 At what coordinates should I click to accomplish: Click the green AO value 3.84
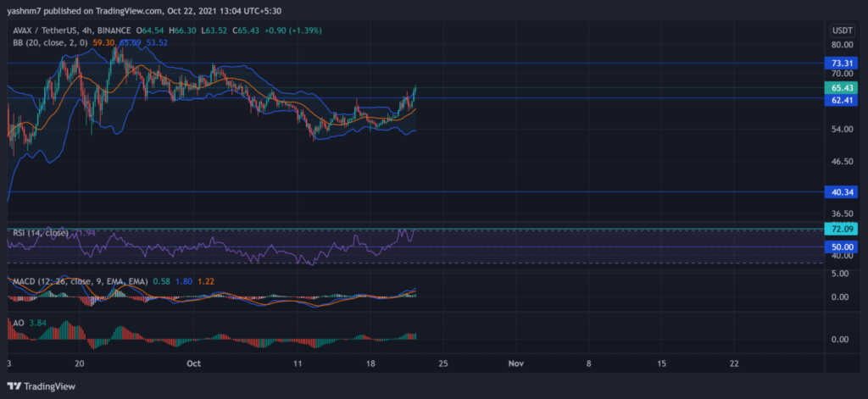tap(36, 323)
